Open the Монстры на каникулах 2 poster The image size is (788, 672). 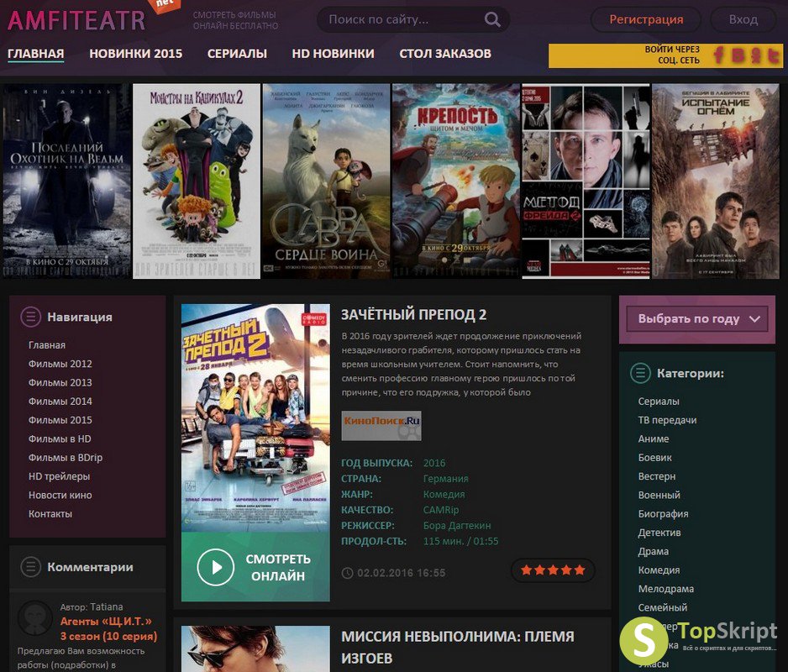(197, 181)
